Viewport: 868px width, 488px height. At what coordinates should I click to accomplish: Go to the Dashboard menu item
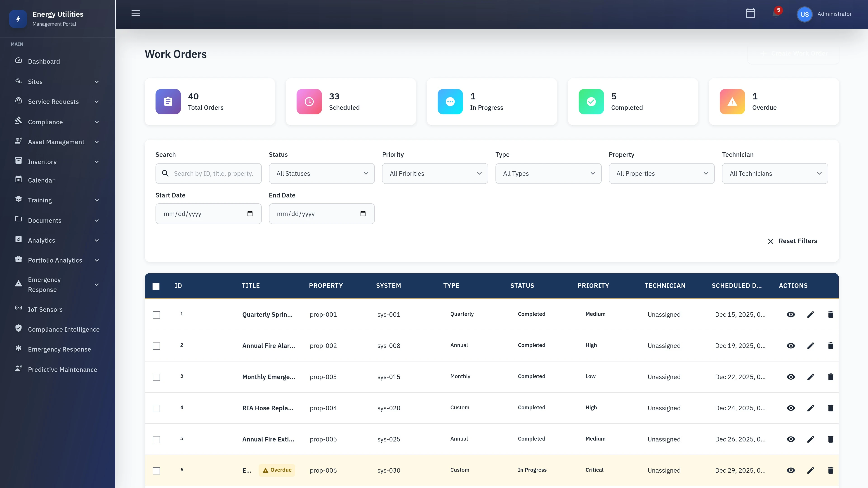click(x=44, y=61)
